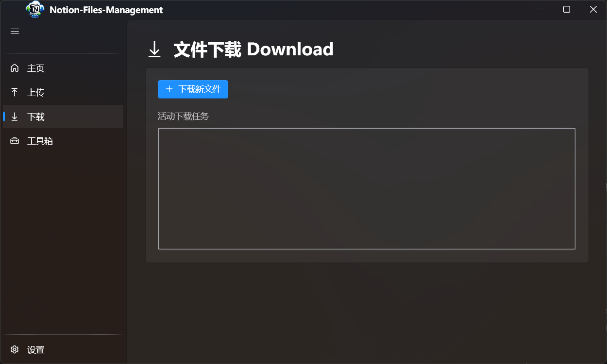Click the settings gear icon beside 设置
This screenshot has width=607, height=364.
click(15, 349)
